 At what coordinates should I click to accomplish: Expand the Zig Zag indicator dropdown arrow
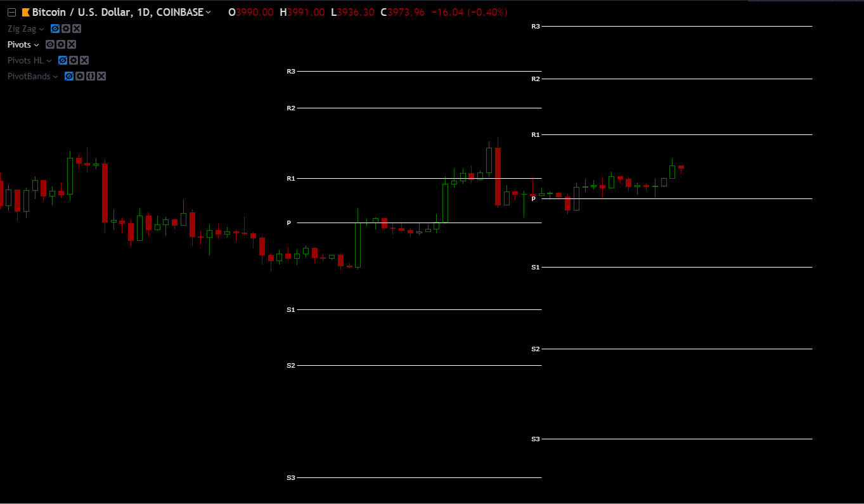point(42,29)
